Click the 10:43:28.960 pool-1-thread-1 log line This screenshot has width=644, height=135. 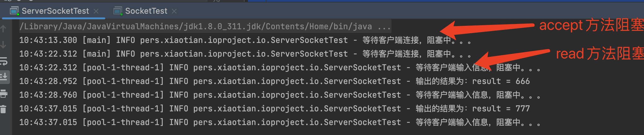click(279, 95)
